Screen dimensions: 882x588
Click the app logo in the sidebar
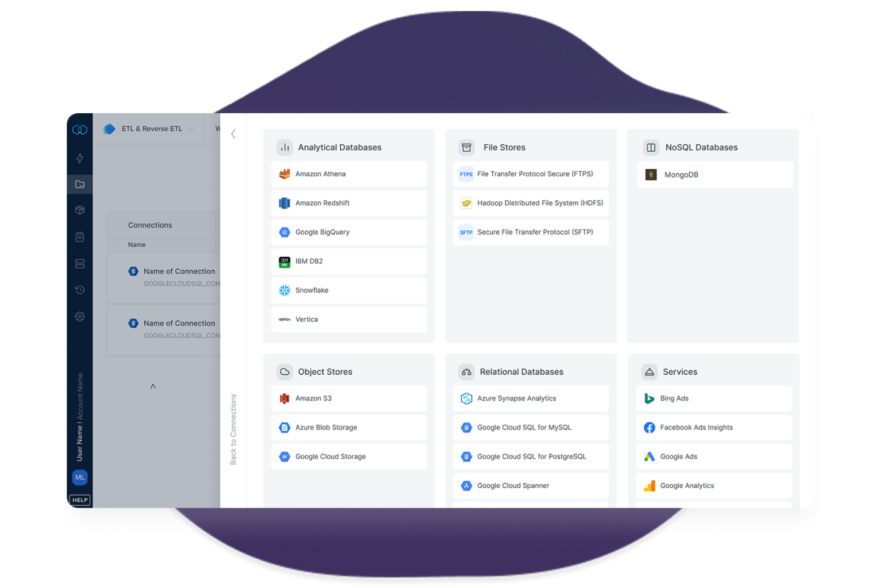80,129
